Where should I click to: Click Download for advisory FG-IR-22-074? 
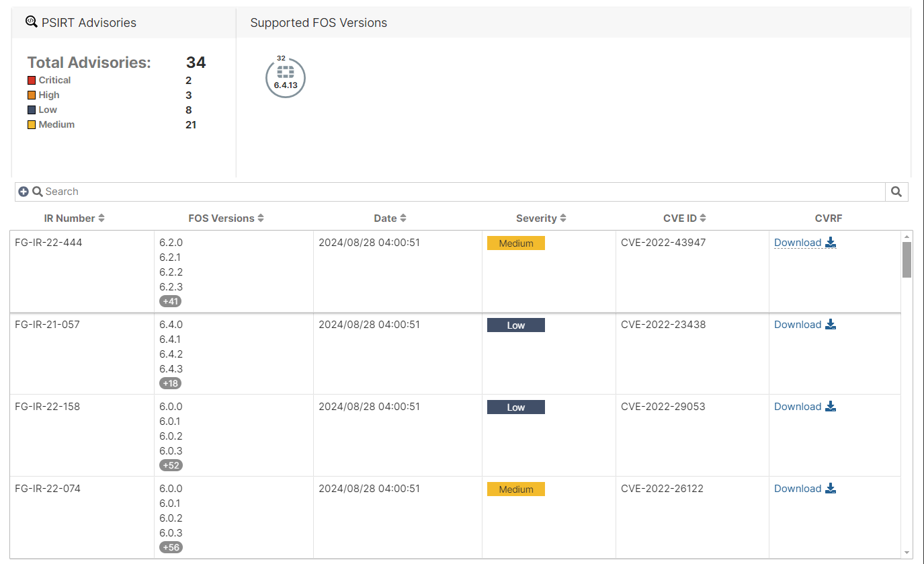pyautogui.click(x=798, y=488)
